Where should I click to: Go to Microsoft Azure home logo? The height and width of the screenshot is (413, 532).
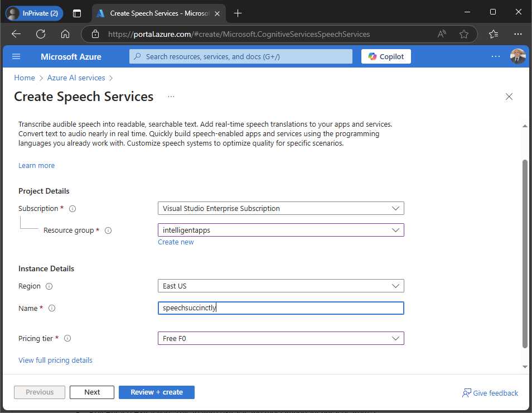click(71, 57)
